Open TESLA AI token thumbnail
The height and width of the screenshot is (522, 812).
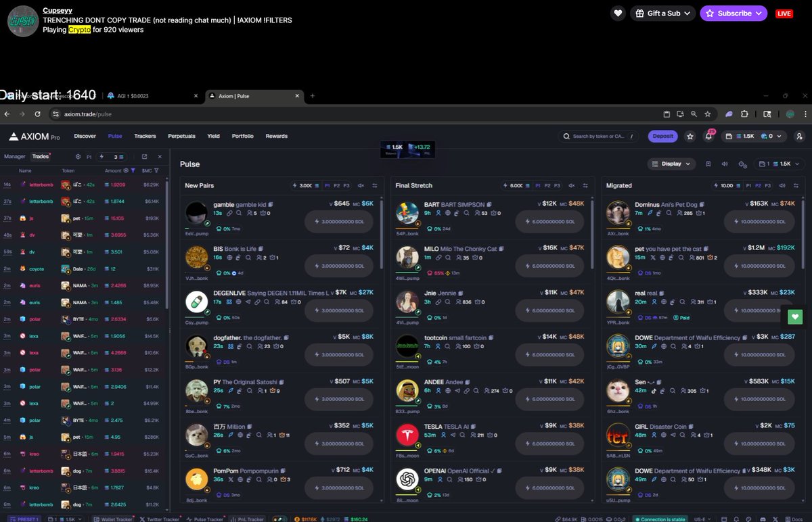(407, 435)
